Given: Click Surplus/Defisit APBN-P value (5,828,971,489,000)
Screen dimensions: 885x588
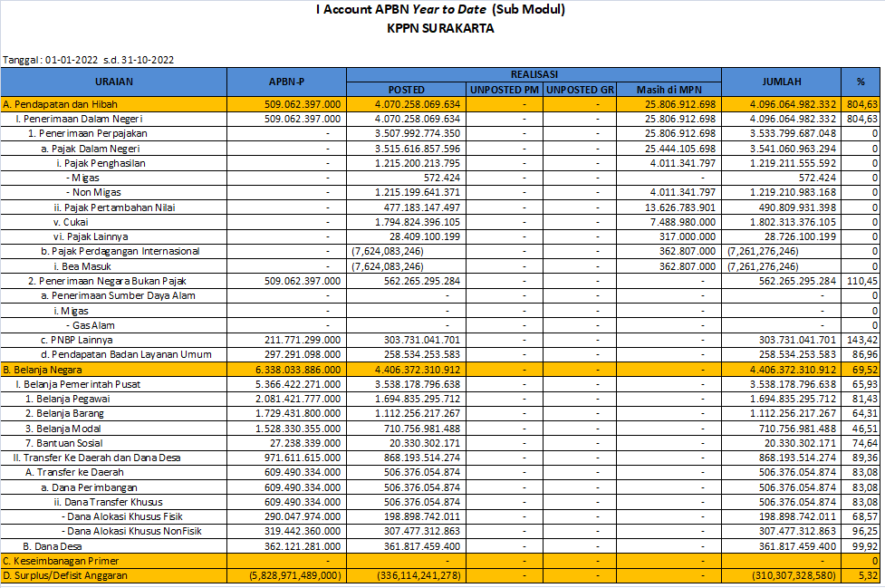Looking at the screenshot, I should click(295, 576).
